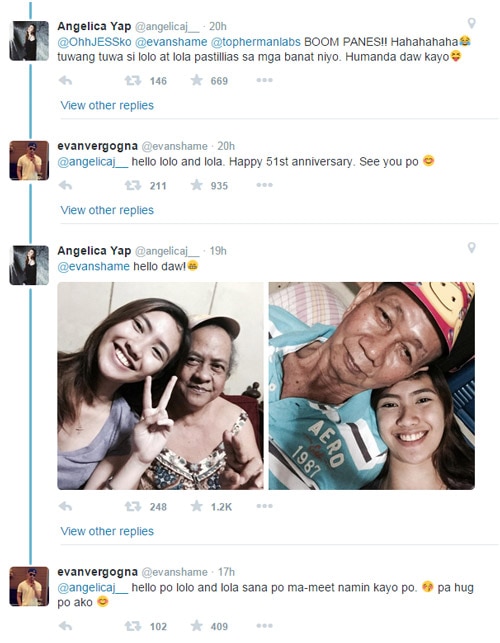Expand View other replies under first tweet
Viewport: 500px width, 643px height.
[x=107, y=105]
